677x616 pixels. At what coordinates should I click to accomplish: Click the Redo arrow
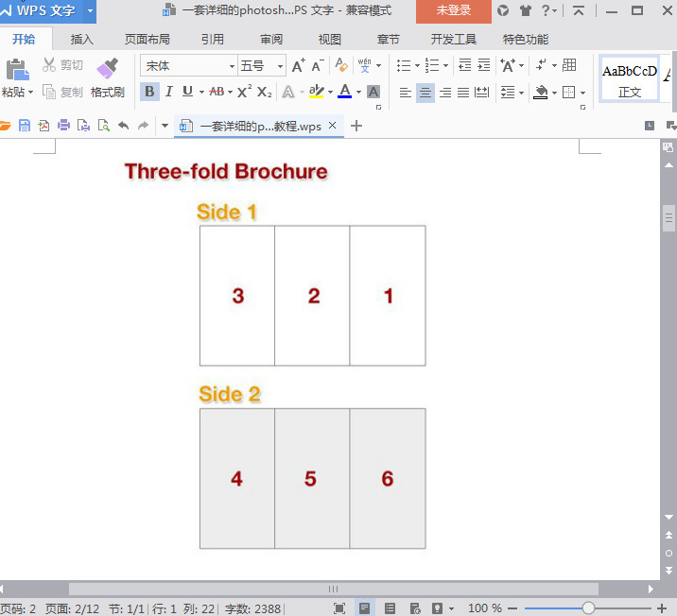pyautogui.click(x=143, y=126)
